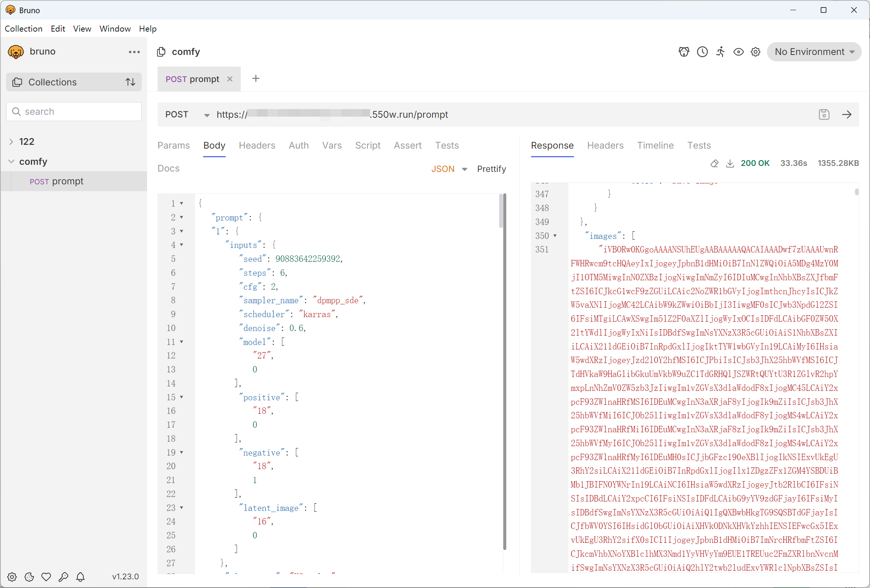The width and height of the screenshot is (870, 588).
Task: Open collection runner with running figure icon
Action: point(720,52)
